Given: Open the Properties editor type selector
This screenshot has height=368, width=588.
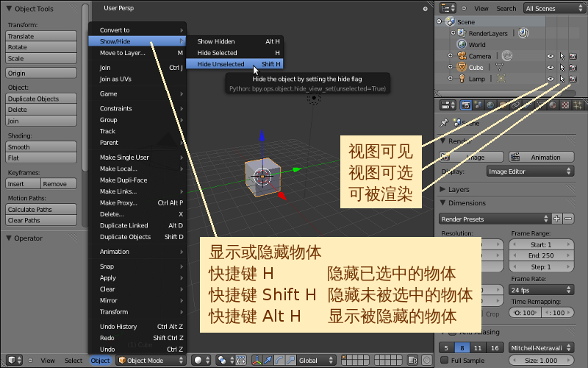Looking at the screenshot, I should click(448, 105).
